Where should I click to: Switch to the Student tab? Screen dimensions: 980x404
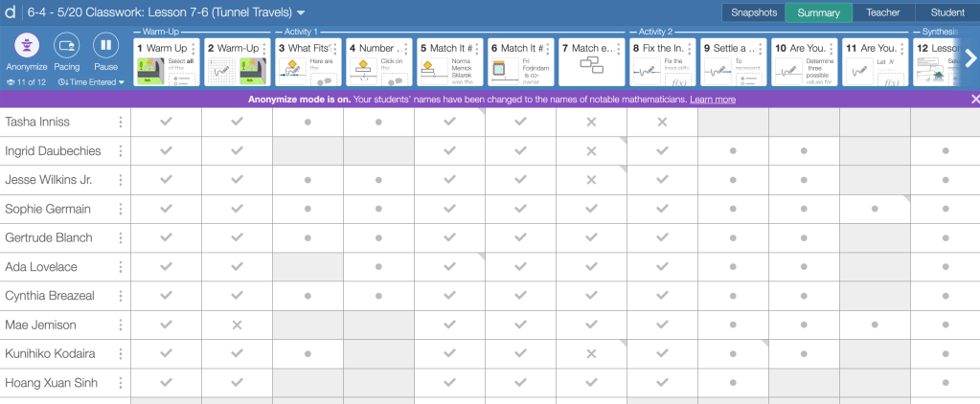[x=946, y=12]
